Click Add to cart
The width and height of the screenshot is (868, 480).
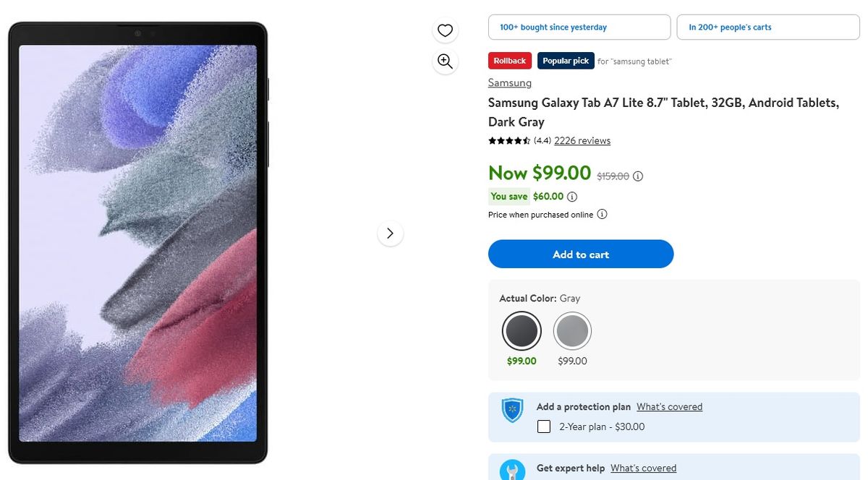(581, 254)
